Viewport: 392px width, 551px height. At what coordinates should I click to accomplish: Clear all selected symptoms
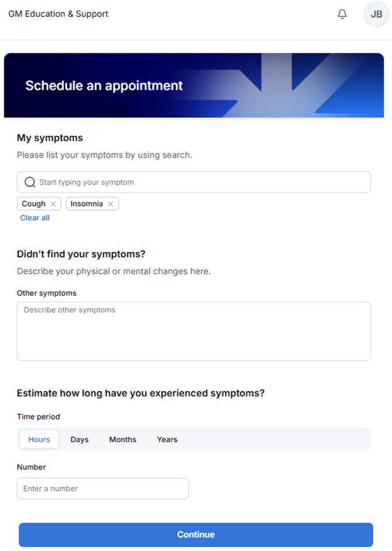(35, 218)
